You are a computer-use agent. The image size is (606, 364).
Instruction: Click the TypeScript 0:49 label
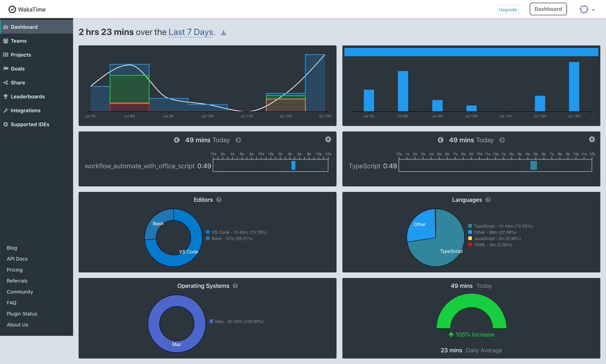(x=373, y=166)
